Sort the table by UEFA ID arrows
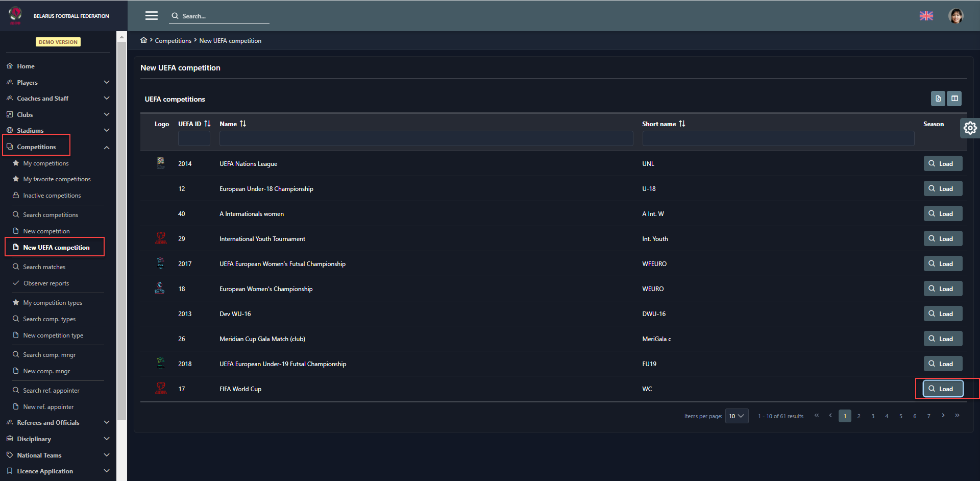Screen dimensions: 980x481 pos(207,124)
